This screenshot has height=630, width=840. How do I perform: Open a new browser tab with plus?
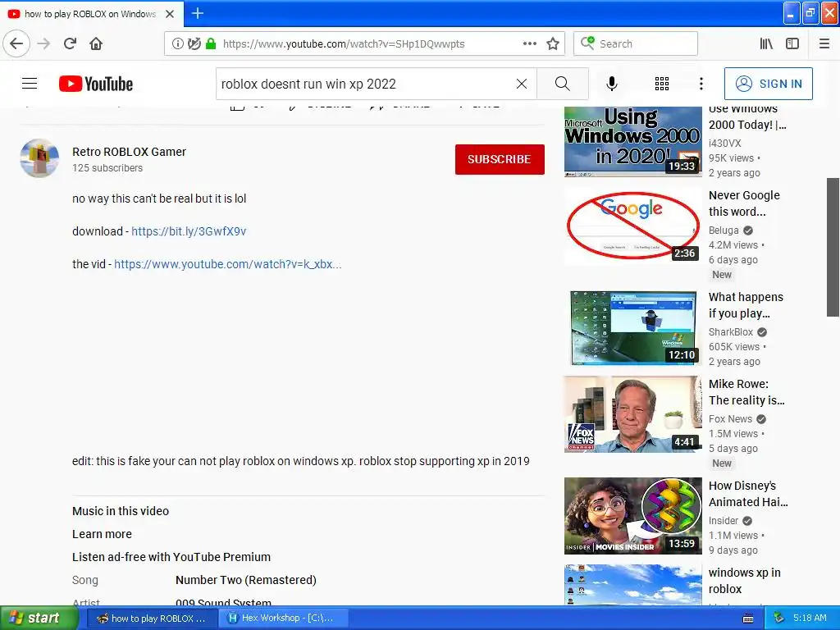(x=197, y=13)
